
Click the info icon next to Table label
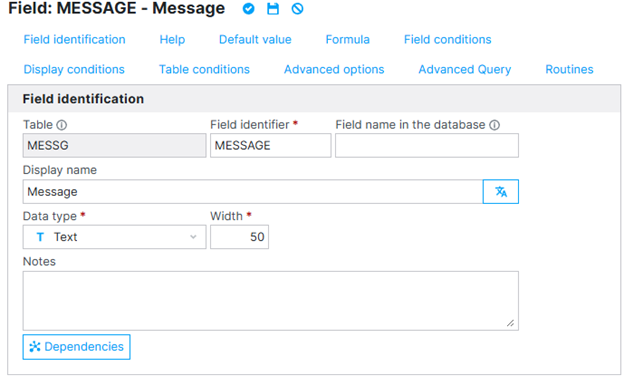click(62, 125)
